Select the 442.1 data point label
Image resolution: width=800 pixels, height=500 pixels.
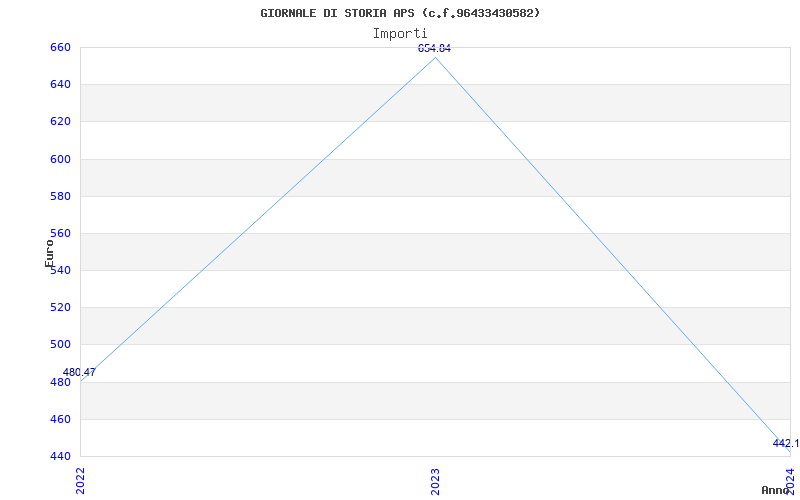pos(786,443)
